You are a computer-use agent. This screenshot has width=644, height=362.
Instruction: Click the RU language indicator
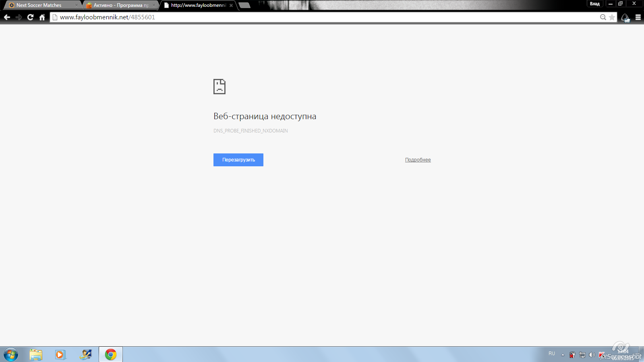coord(552,354)
